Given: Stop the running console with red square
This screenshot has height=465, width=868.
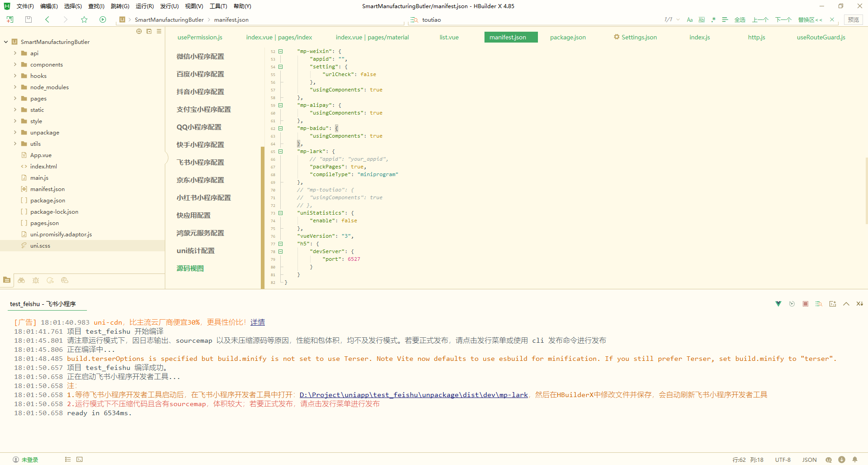Looking at the screenshot, I should click(805, 304).
